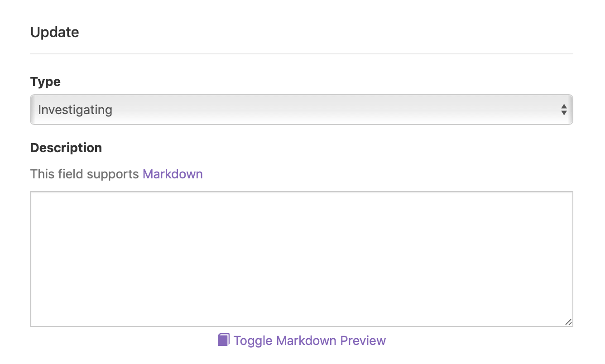This screenshot has height=364, width=605.
Task: Click the word Markdown in the preview link
Action: pos(307,340)
